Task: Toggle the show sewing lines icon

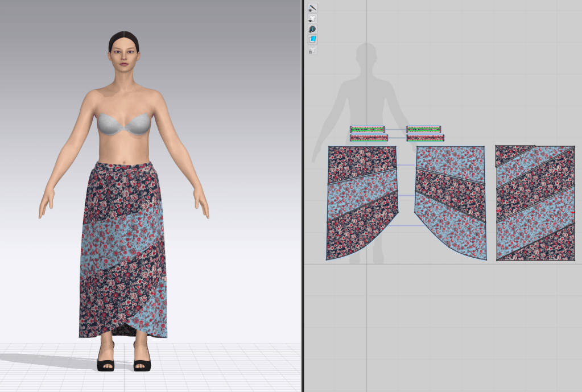Action: click(312, 8)
